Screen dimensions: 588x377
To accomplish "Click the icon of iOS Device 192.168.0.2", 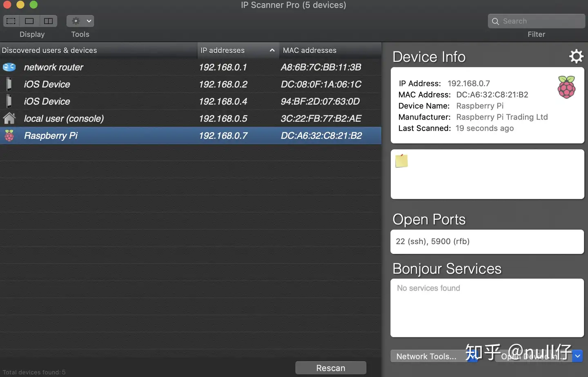I will [x=9, y=84].
